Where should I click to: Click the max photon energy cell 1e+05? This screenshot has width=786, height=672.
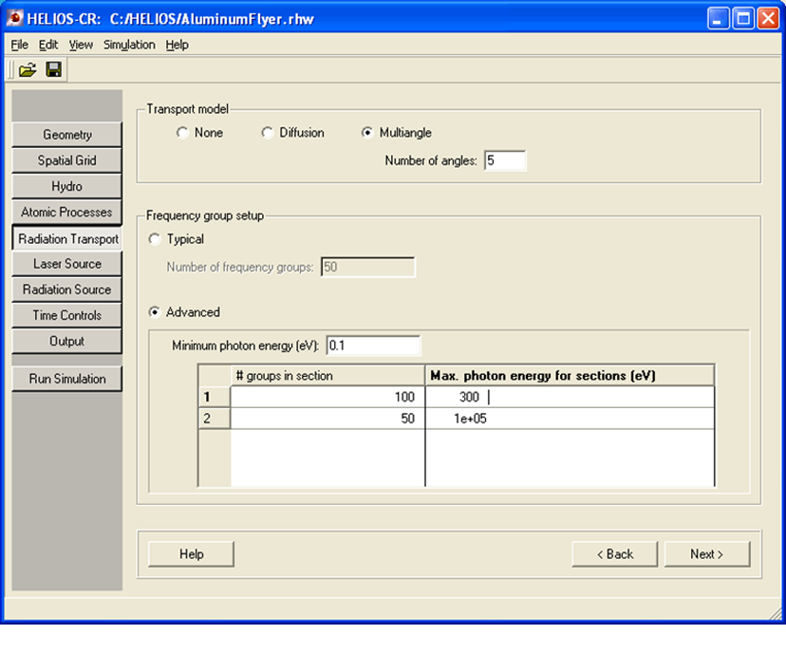tap(570, 419)
